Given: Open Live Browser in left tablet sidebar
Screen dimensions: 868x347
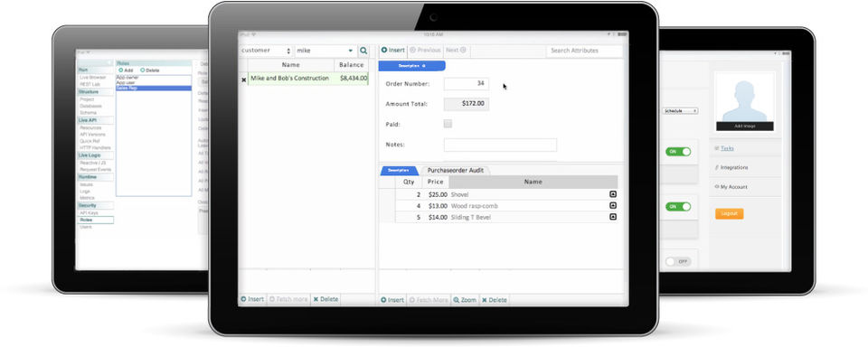Looking at the screenshot, I should click(92, 78).
